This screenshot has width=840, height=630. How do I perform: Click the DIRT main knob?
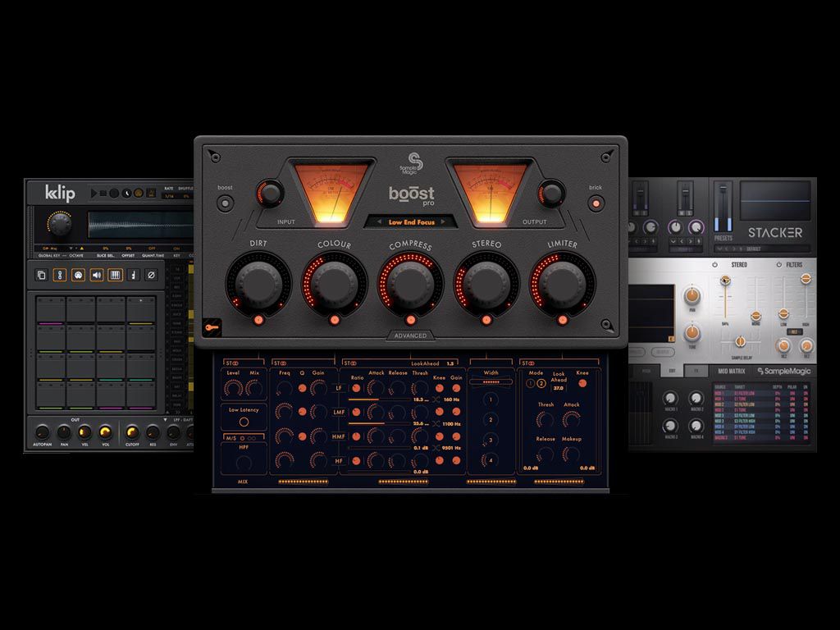(258, 284)
